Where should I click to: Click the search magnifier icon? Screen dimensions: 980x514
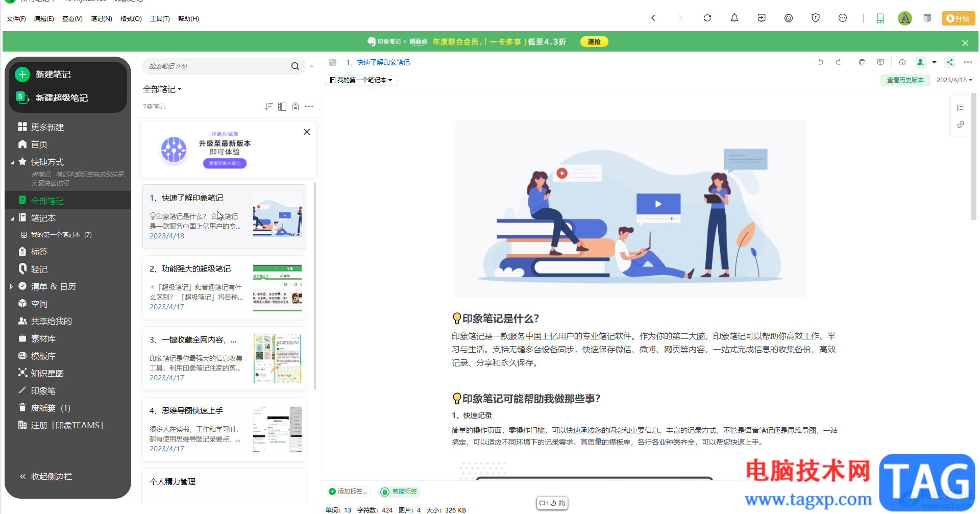tap(295, 66)
